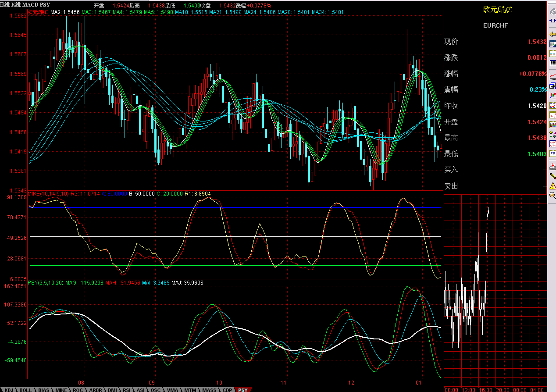Screen dimensions: 556x392
Task: Select the MASS indicator tab
Action: tap(209, 390)
